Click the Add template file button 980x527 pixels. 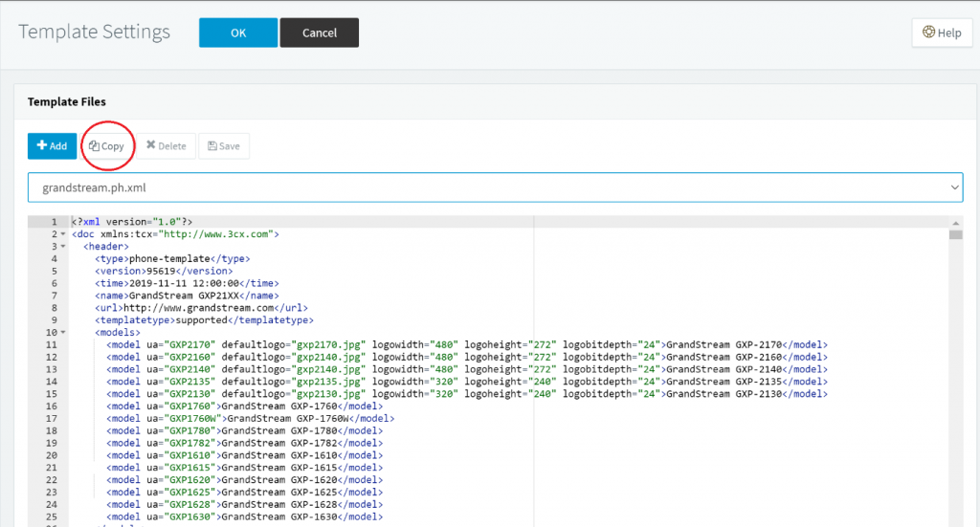click(52, 146)
